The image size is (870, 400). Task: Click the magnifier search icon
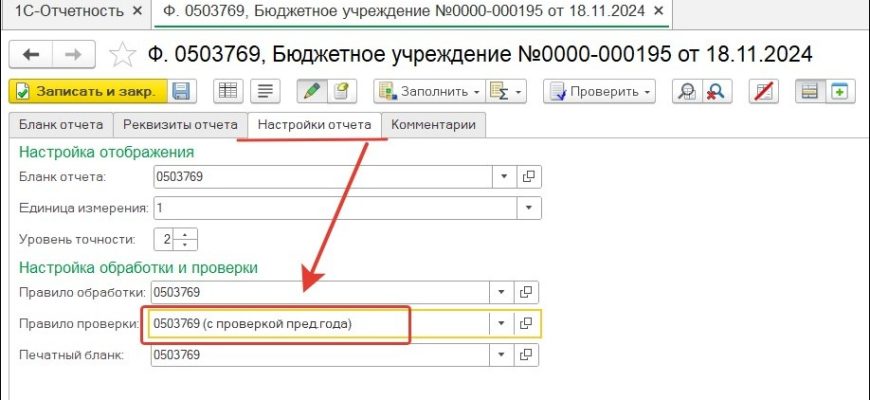pyautogui.click(x=687, y=91)
